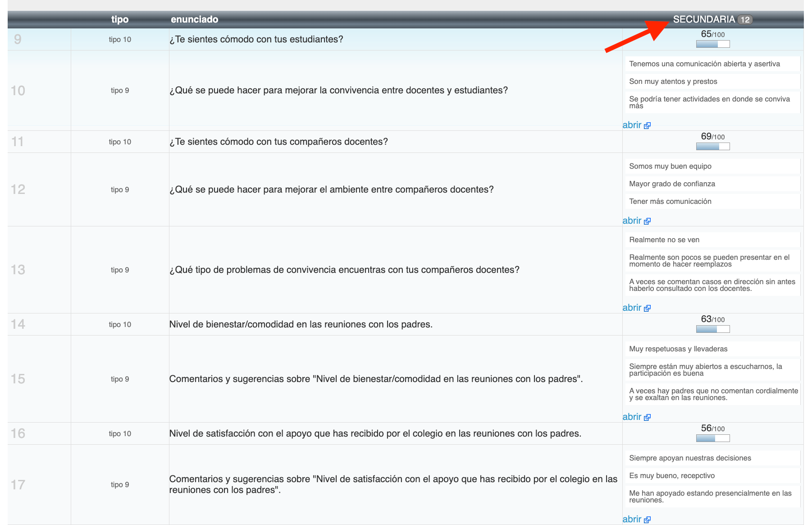Open responses for question 17 via abrir link
Image resolution: width=812 pixels, height=525 pixels.
632,519
